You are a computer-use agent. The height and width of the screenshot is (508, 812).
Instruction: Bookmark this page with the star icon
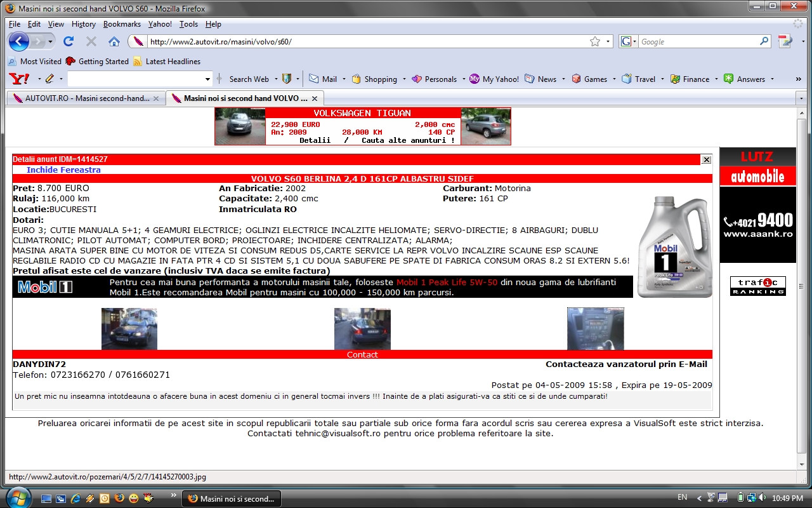(x=594, y=41)
